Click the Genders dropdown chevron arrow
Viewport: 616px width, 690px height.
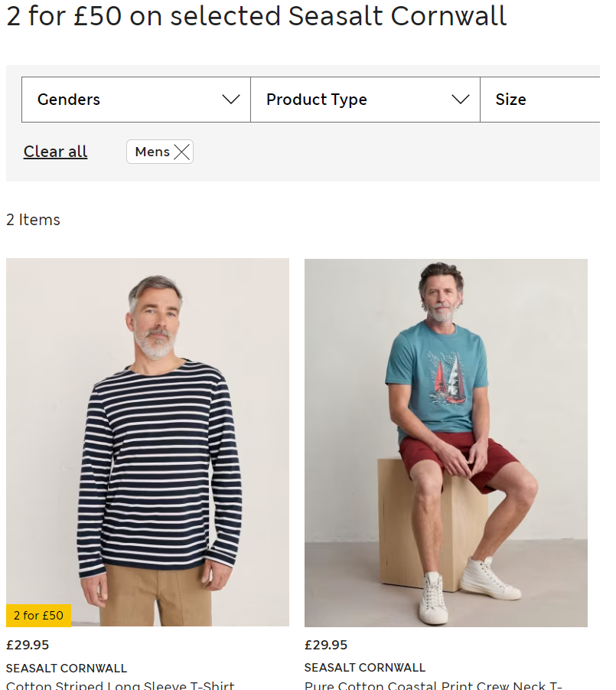click(x=230, y=100)
